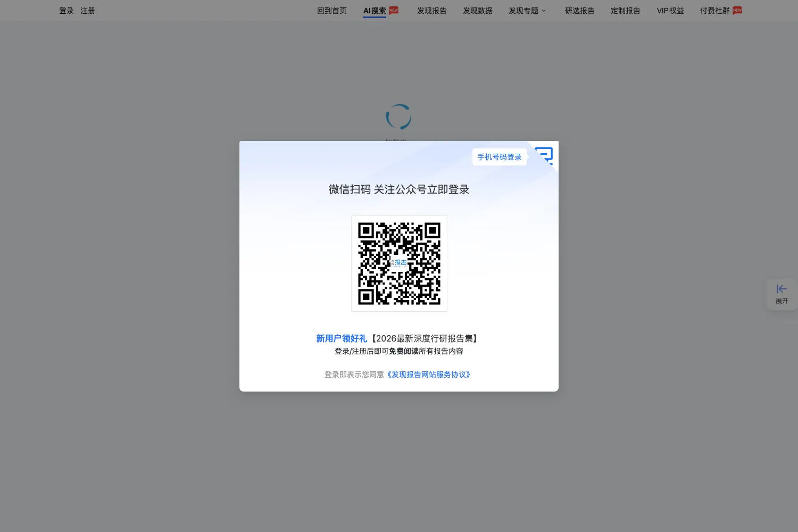Select the AI搜索 tab in the navigation

point(375,11)
